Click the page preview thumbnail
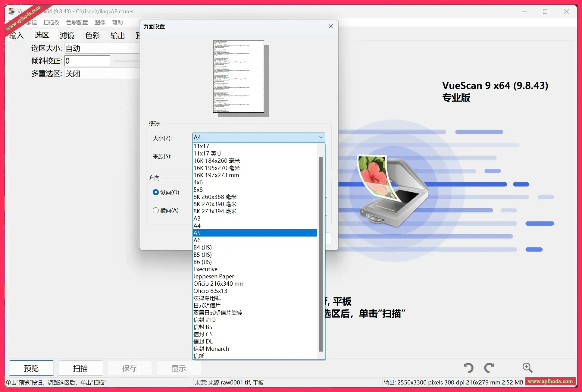The height and width of the screenshot is (392, 582). [x=239, y=77]
